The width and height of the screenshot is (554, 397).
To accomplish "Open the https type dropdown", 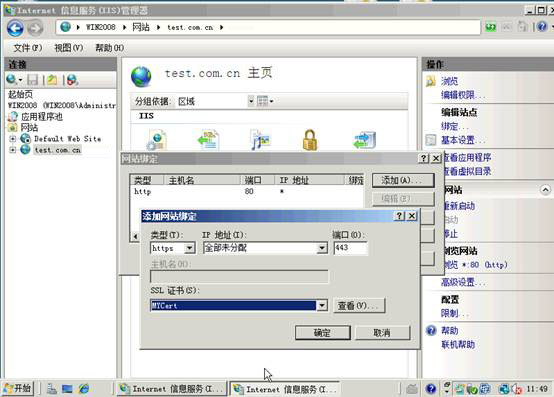I will (189, 248).
